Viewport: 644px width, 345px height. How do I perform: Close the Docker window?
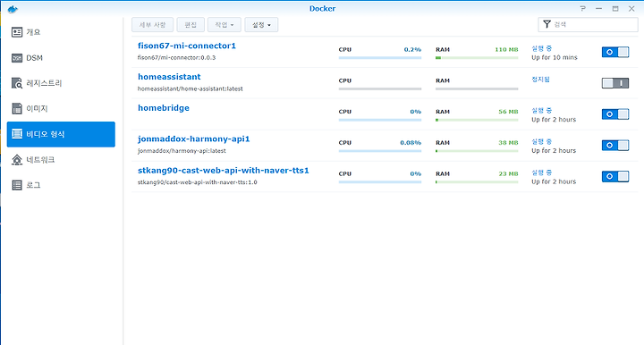(x=631, y=9)
